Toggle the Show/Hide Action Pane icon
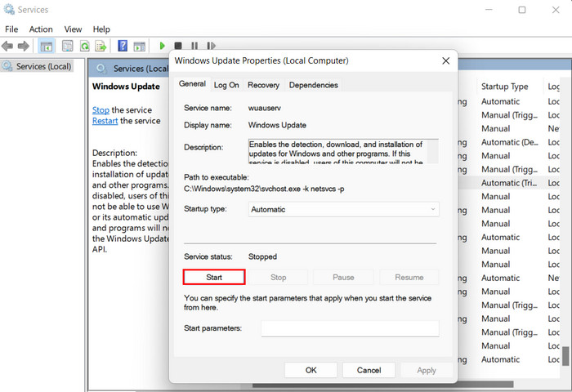 tap(140, 46)
